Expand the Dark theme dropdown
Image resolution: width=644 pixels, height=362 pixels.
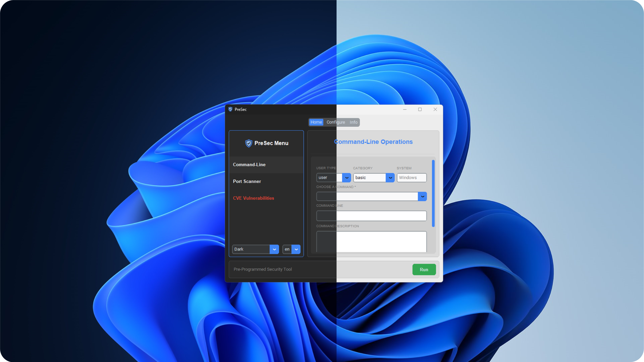(x=274, y=249)
